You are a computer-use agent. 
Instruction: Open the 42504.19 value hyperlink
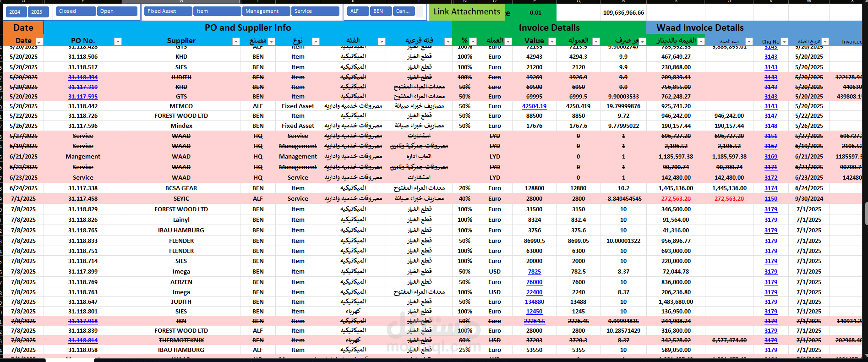534,106
